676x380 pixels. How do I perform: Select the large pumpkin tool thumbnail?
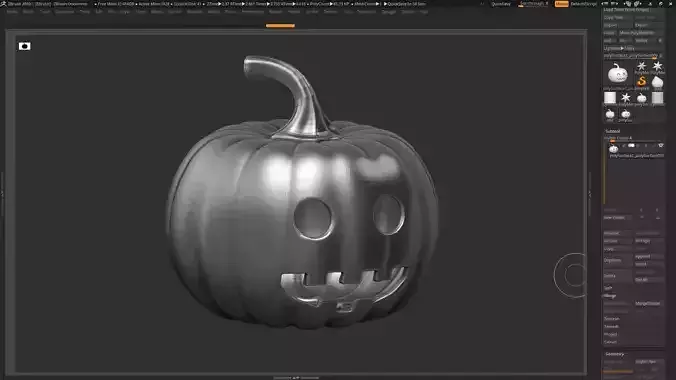click(617, 73)
